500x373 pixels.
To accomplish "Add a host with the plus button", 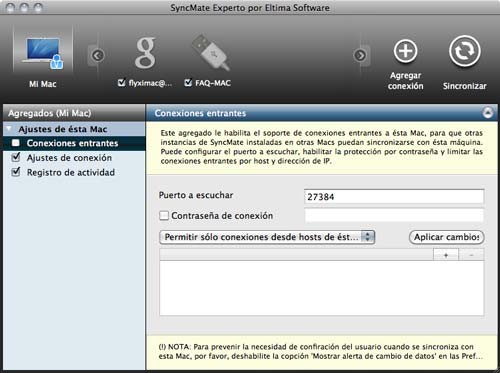I will coord(446,255).
